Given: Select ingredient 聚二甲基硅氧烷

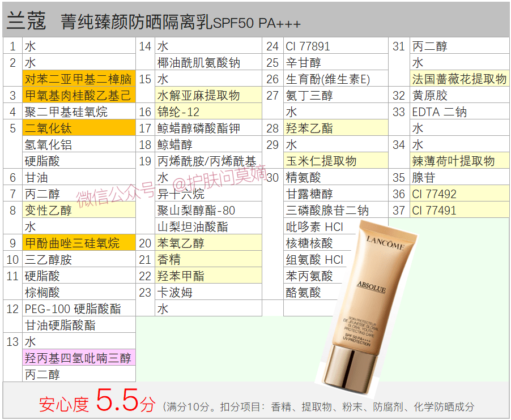Looking at the screenshot, I should pos(79,112).
